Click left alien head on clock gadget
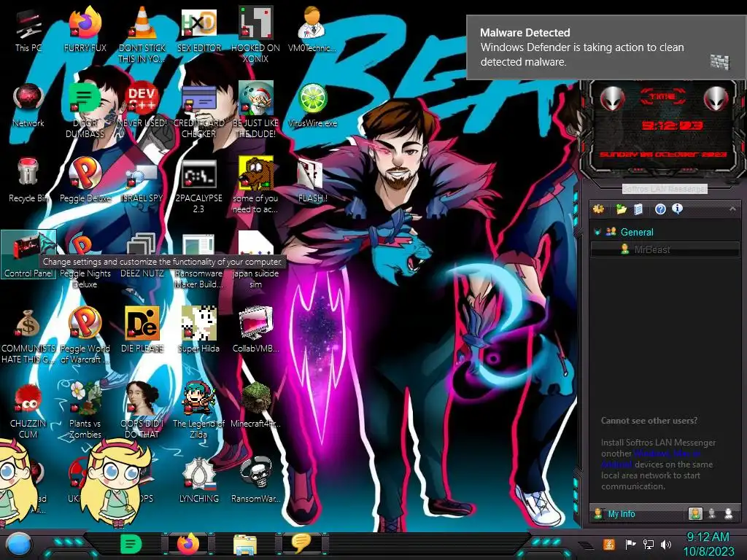 click(x=612, y=99)
